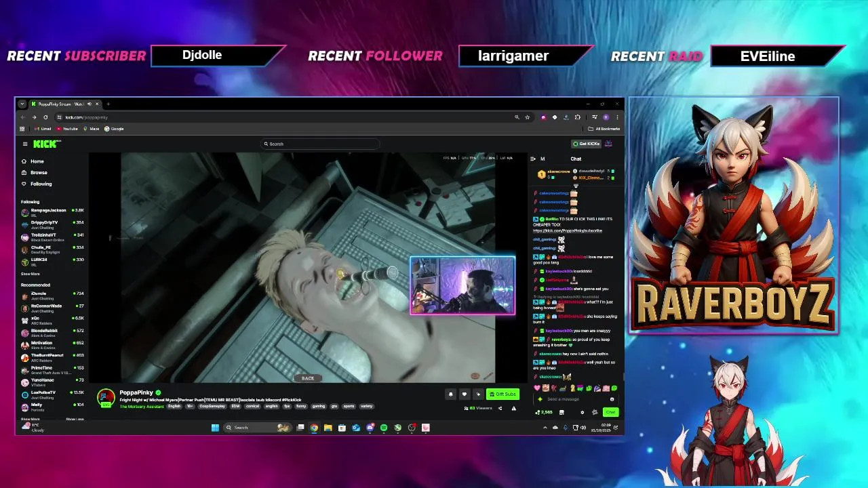The height and width of the screenshot is (488, 868).
Task: Open BlondeRabbit recommended channel
Action: 52,332
